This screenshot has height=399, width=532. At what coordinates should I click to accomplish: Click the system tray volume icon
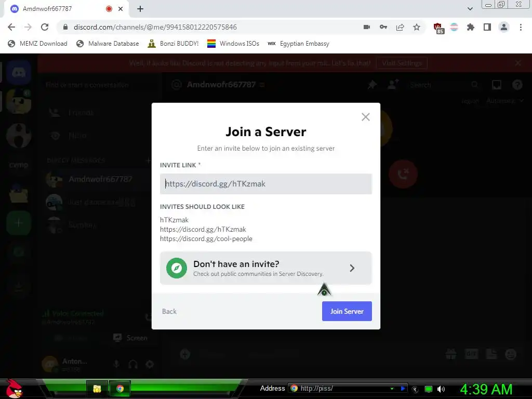(x=441, y=389)
